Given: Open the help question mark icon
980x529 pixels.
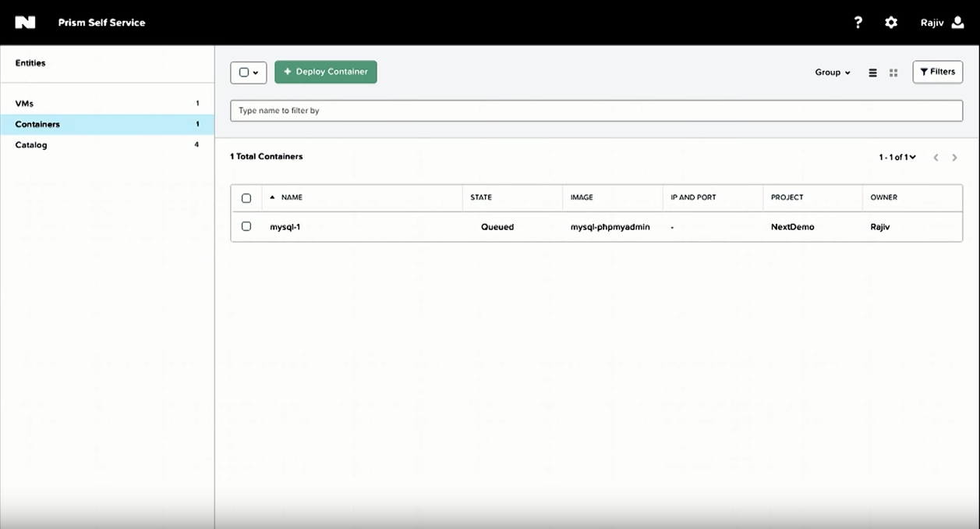Looking at the screenshot, I should 858,23.
